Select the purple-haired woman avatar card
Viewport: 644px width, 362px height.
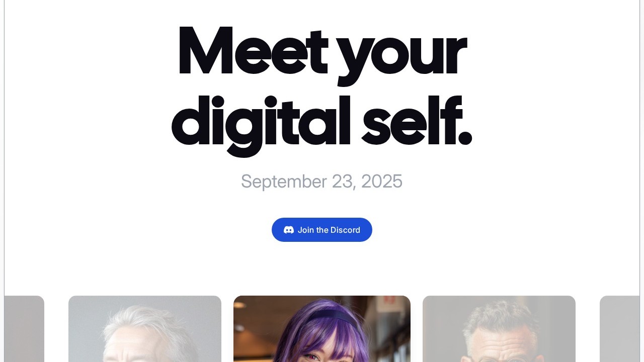(x=322, y=329)
